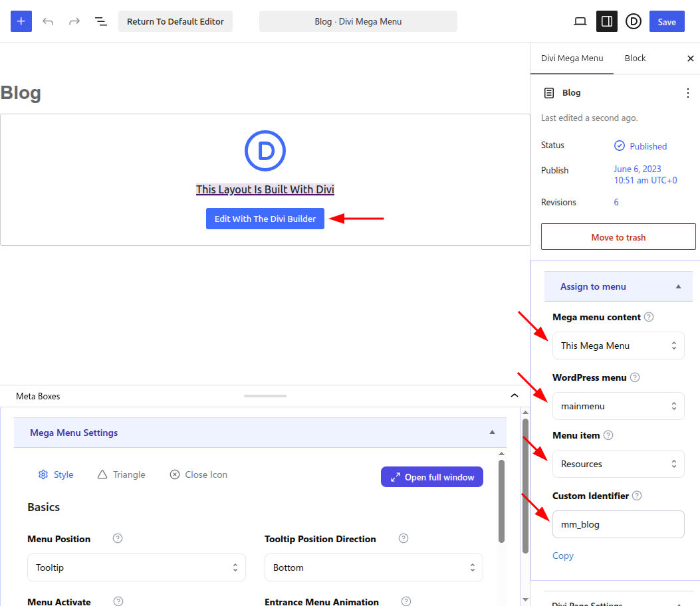The image size is (700, 606).
Task: Click the round Divi logo in layout placeholder
Action: point(265,151)
